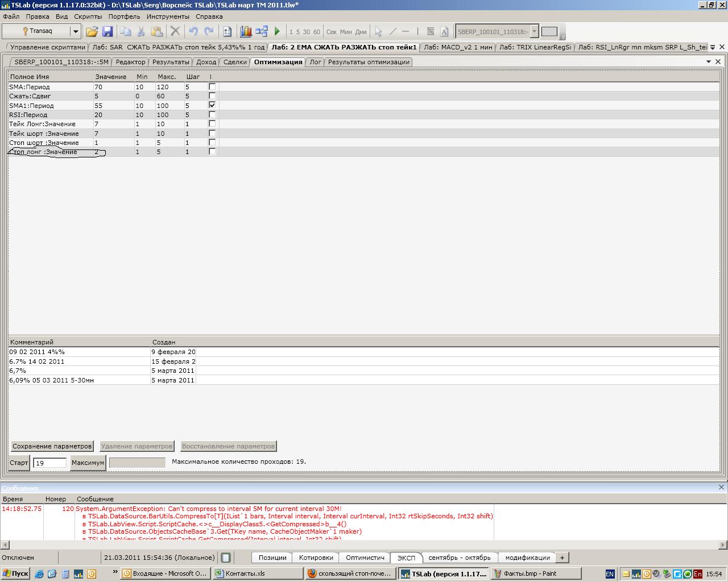Expand the lab tabs overflow list arrow
The image size is (728, 582).
pyautogui.click(x=713, y=47)
